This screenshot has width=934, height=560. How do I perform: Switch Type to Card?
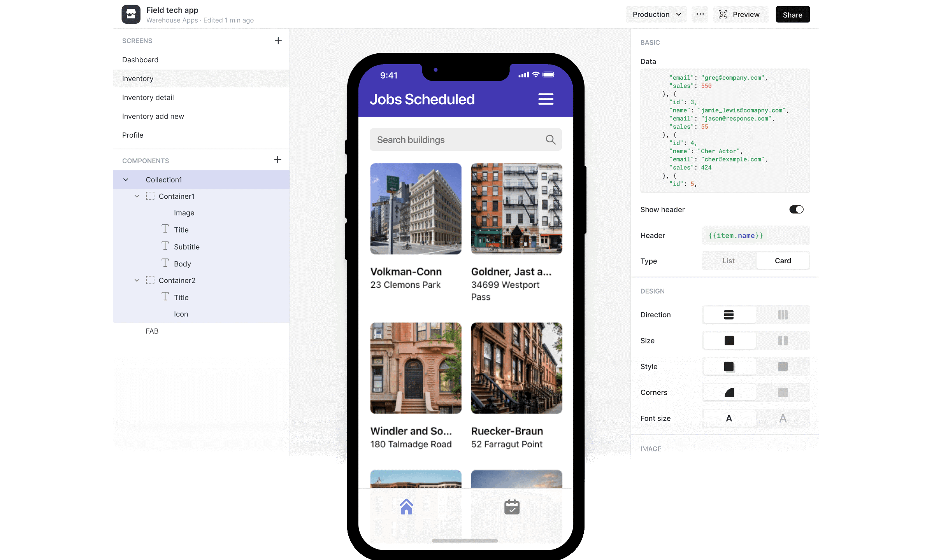(783, 261)
